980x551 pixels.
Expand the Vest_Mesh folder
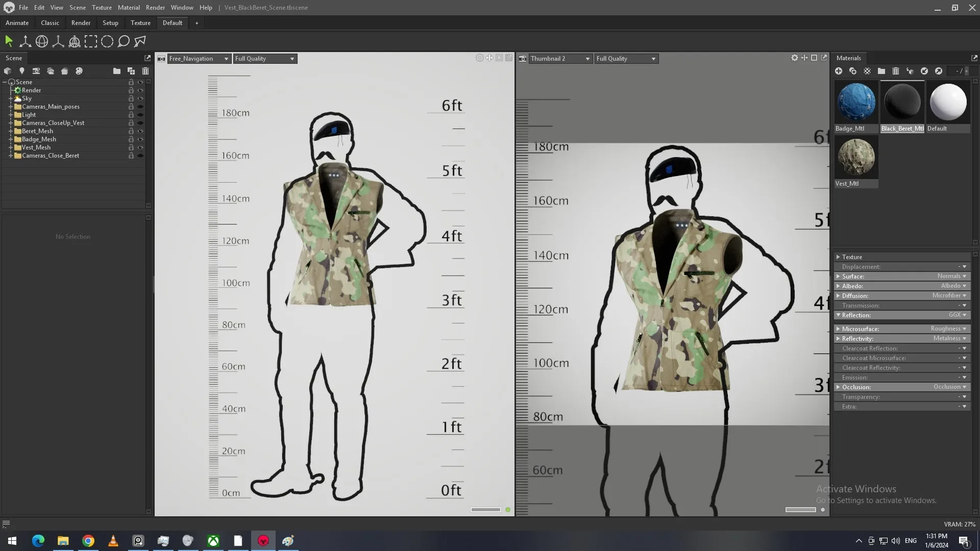click(x=10, y=147)
